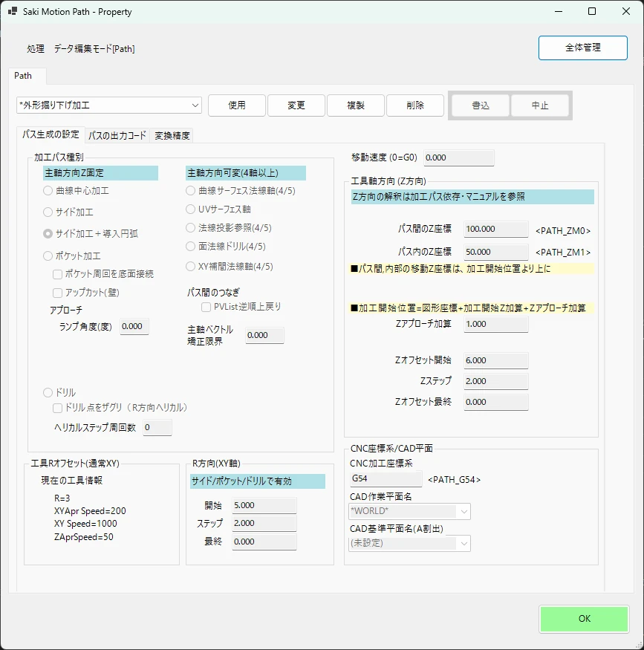The image size is (644, 650).
Task: Click the 全体管理 button
Action: click(x=582, y=48)
